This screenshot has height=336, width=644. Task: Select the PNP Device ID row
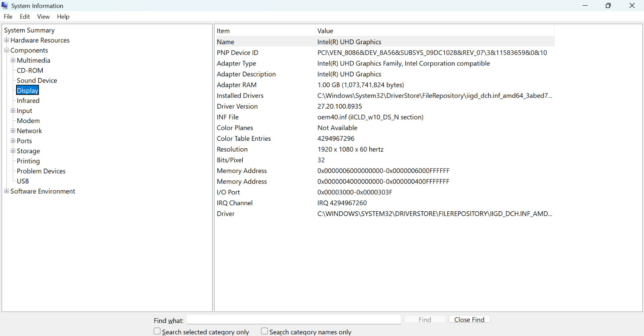385,53
